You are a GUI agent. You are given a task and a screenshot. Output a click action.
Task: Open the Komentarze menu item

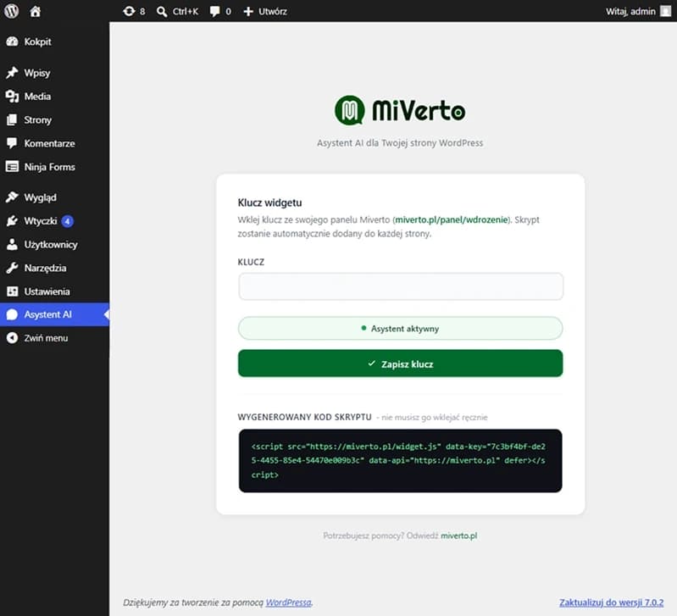coord(54,143)
